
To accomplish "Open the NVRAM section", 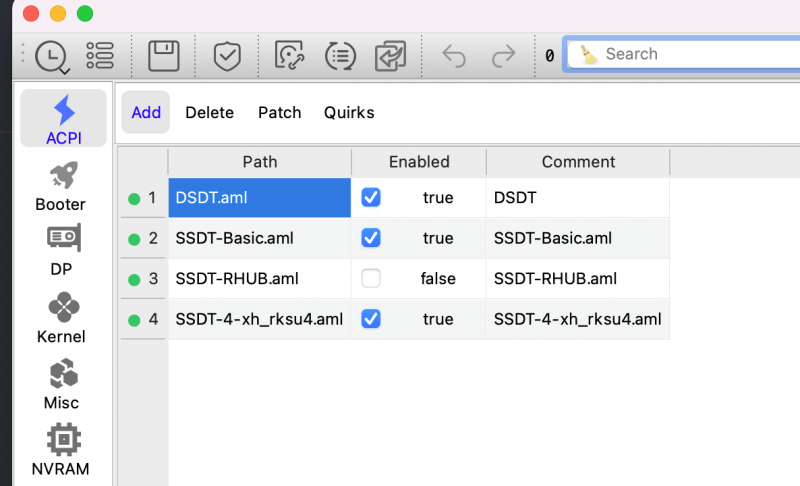I will (61, 451).
